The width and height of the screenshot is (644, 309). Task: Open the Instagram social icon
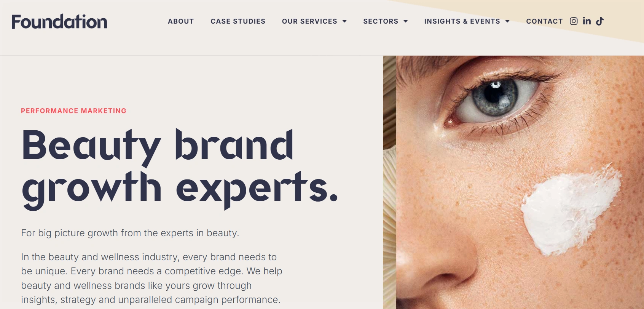[574, 21]
